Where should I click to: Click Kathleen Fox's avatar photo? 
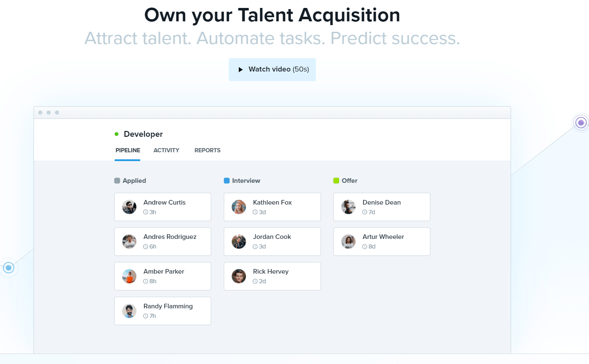point(239,207)
